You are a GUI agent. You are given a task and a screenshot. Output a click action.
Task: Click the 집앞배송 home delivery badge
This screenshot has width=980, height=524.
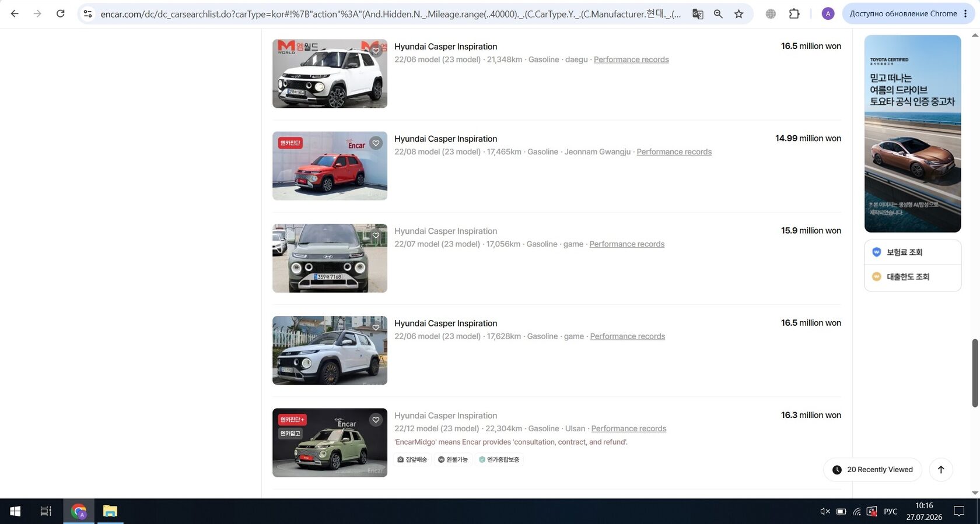(412, 459)
